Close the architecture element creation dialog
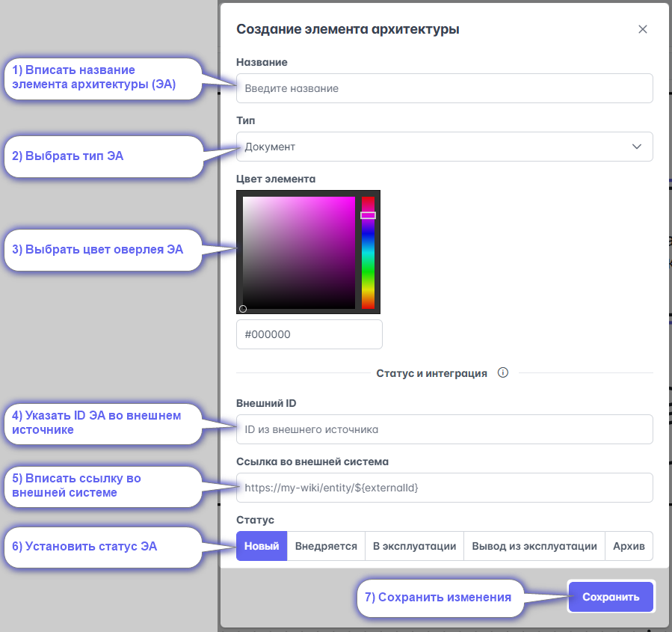Viewport: 672px width, 632px height. pyautogui.click(x=642, y=29)
